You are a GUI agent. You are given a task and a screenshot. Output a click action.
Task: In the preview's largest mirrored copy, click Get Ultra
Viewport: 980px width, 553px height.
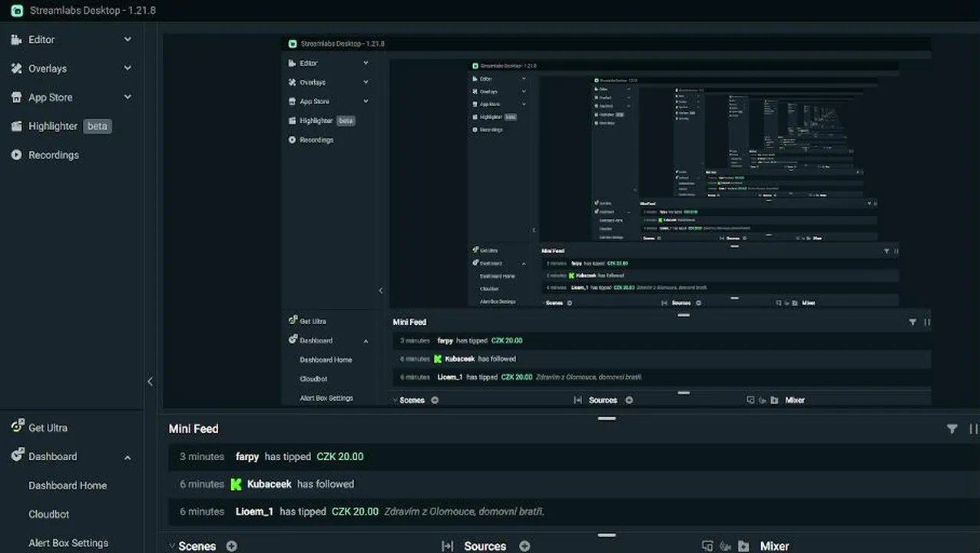pyautogui.click(x=313, y=322)
